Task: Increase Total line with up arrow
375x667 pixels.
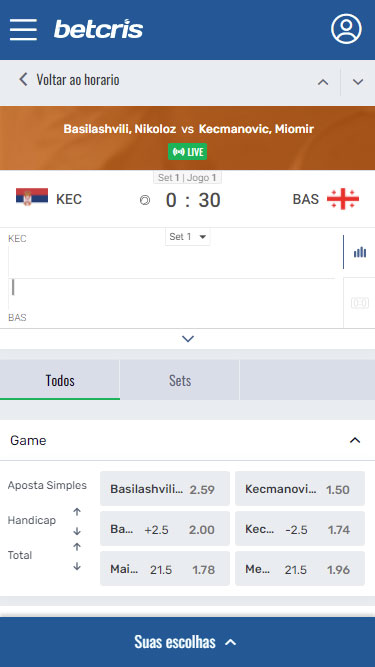Action: tap(77, 547)
